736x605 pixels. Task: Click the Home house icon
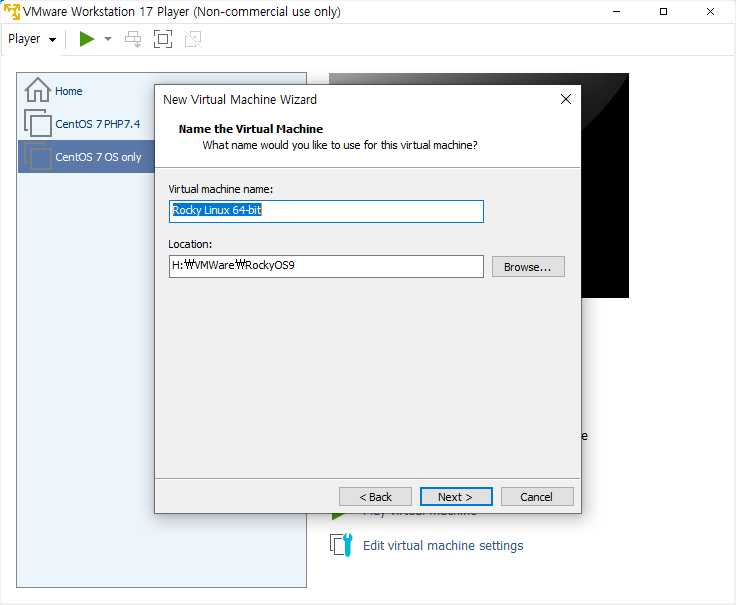(38, 90)
